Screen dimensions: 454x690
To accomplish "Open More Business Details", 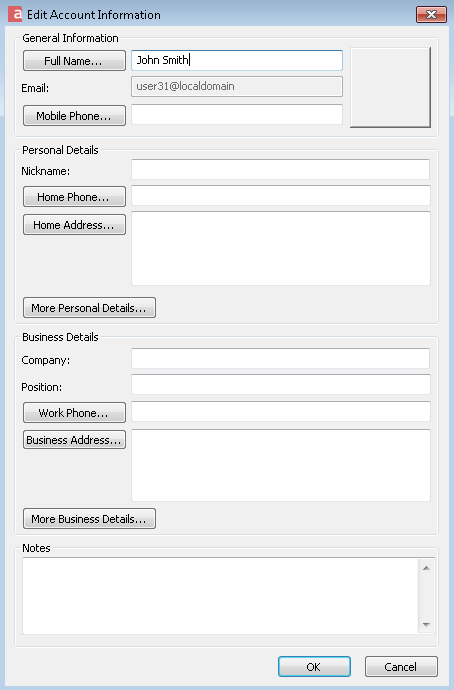I will point(89,519).
